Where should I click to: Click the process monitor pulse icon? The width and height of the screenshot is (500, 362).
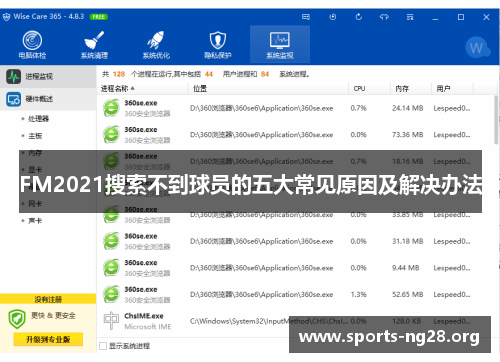click(14, 76)
